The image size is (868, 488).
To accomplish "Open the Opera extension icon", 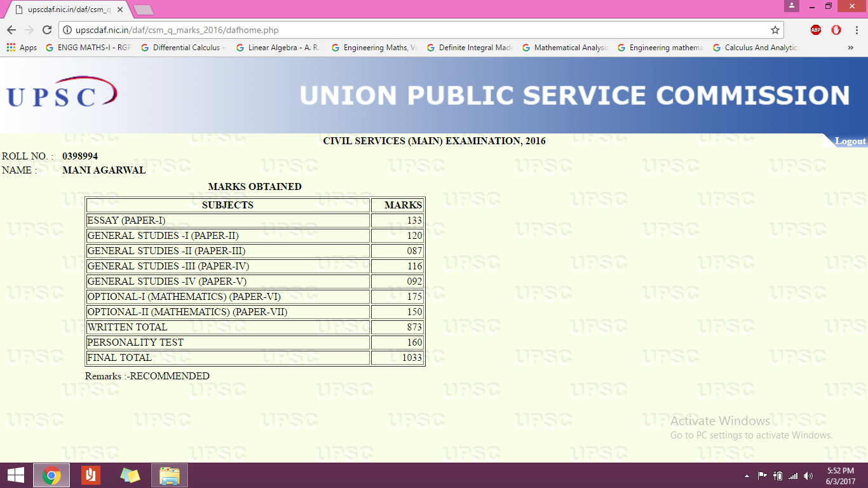I will (x=836, y=30).
